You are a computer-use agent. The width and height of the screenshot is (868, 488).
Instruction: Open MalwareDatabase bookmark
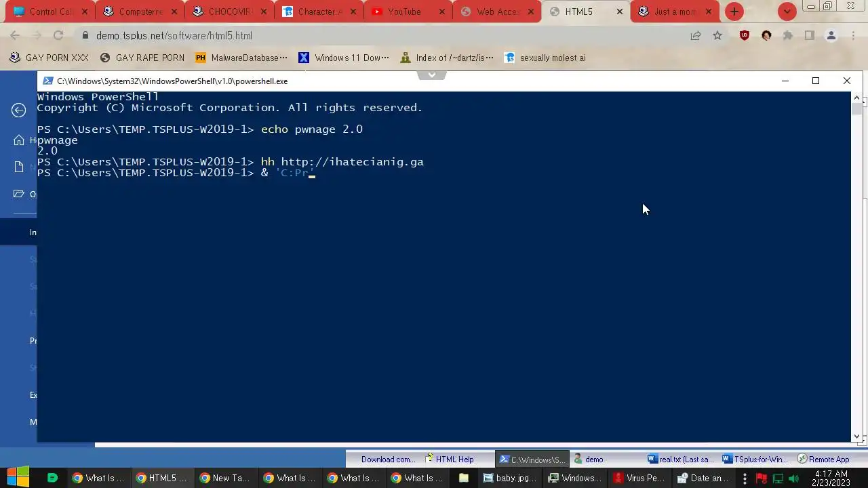[241, 58]
